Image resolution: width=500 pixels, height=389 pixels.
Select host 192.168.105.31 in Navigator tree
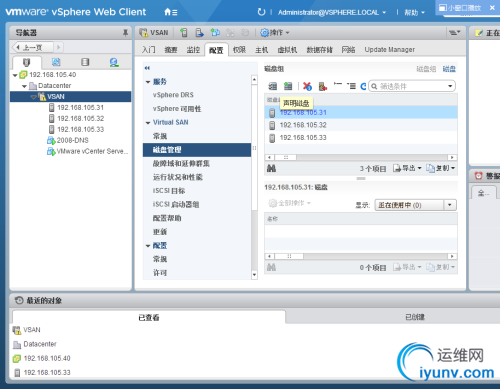tap(80, 108)
